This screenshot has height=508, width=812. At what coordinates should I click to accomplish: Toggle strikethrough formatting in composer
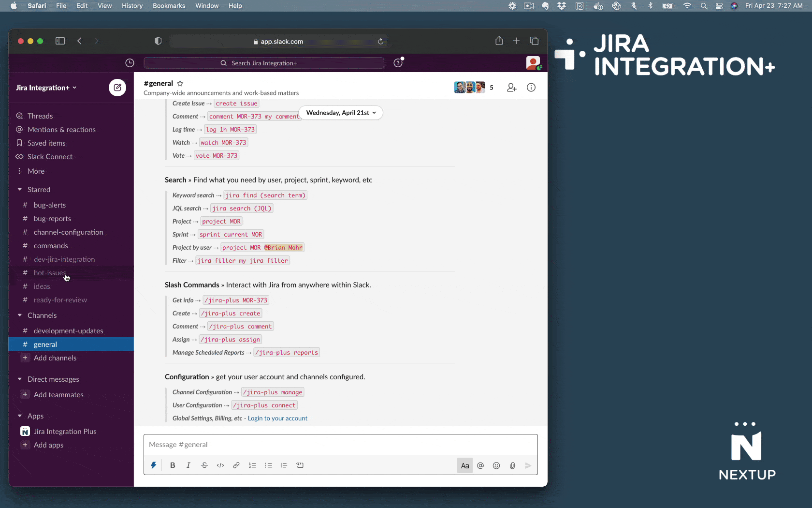[x=204, y=465]
